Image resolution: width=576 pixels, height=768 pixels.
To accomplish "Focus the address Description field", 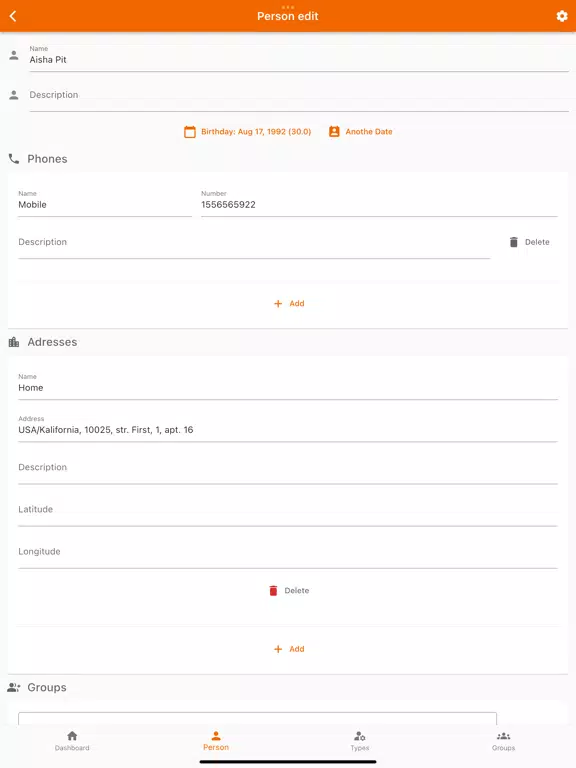I will tap(288, 469).
